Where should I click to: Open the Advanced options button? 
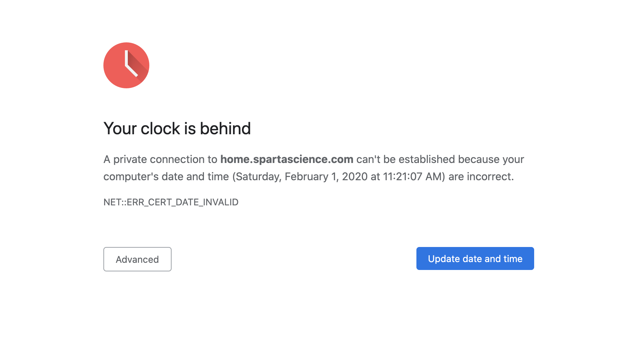pyautogui.click(x=137, y=259)
